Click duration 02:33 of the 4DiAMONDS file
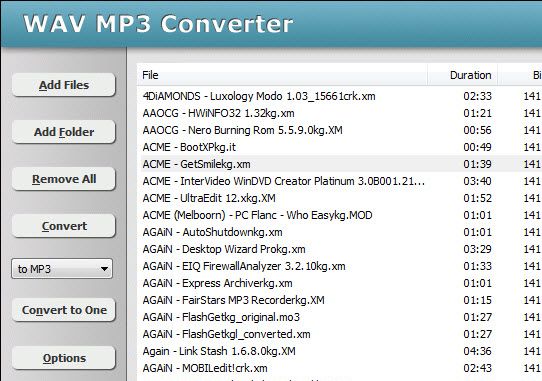The height and width of the screenshot is (381, 542). coord(477,96)
